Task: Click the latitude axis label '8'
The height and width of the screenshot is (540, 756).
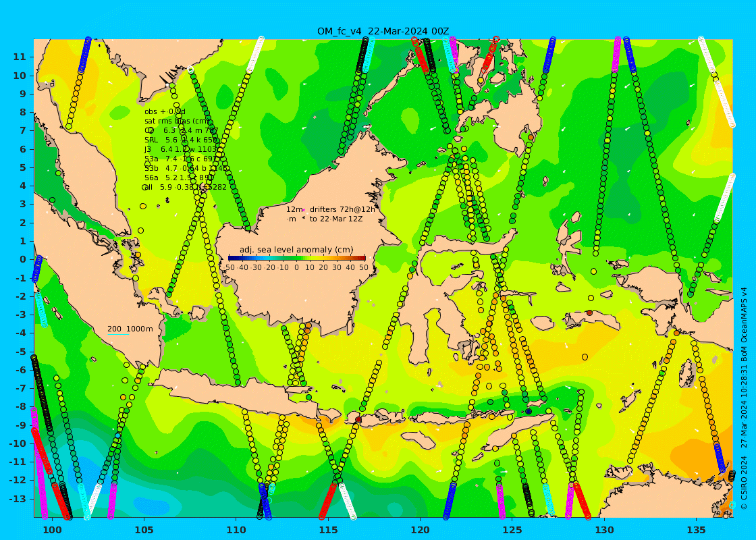Action: tap(23, 112)
